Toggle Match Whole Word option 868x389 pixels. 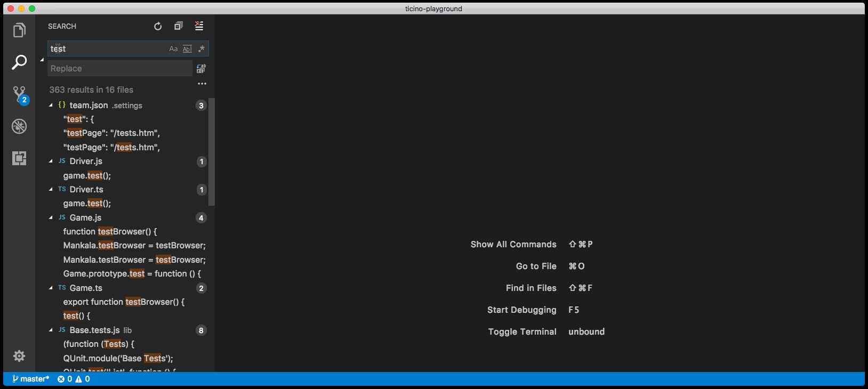pyautogui.click(x=187, y=49)
